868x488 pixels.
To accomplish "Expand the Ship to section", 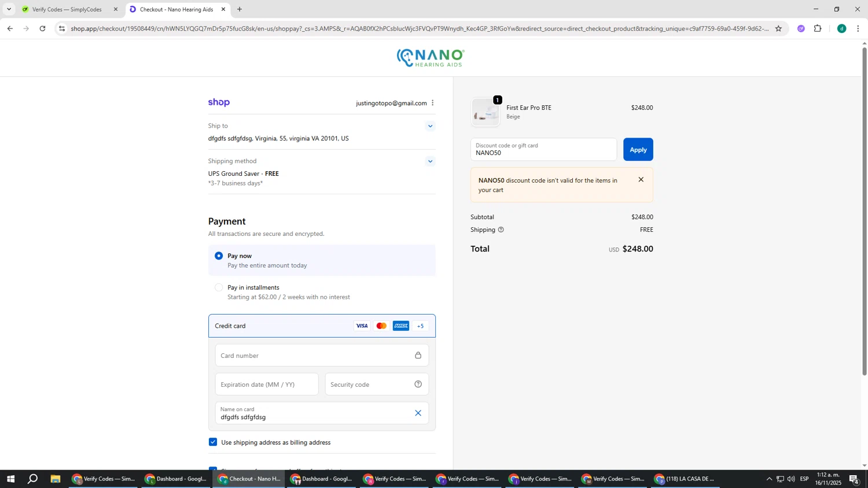I will click(430, 126).
